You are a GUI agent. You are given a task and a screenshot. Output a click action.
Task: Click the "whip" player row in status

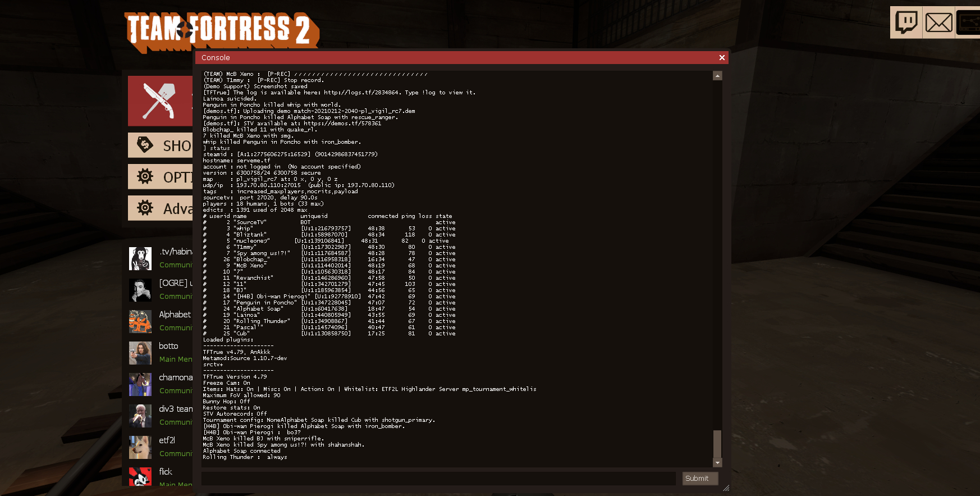329,229
